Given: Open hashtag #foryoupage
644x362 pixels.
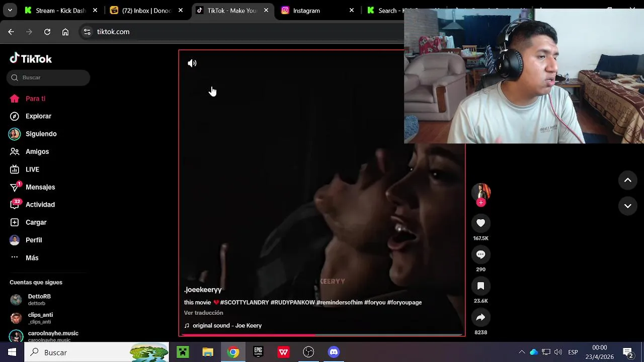Looking at the screenshot, I should [405, 303].
